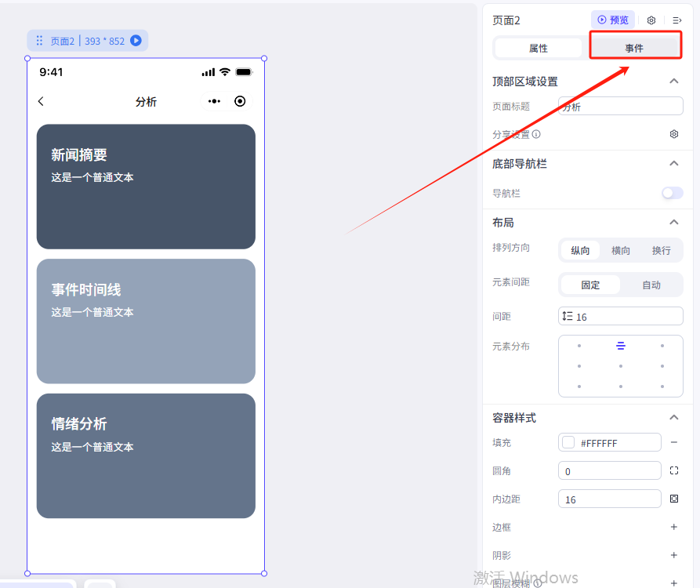The width and height of the screenshot is (700, 588).
Task: Add a 边框 border with the plus icon
Action: point(673,528)
